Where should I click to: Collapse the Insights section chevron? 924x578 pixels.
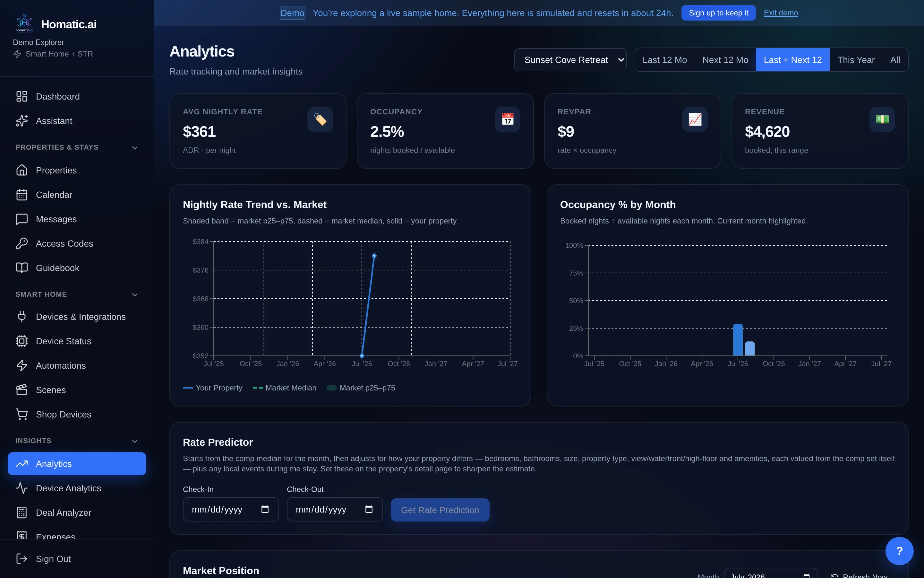[135, 441]
